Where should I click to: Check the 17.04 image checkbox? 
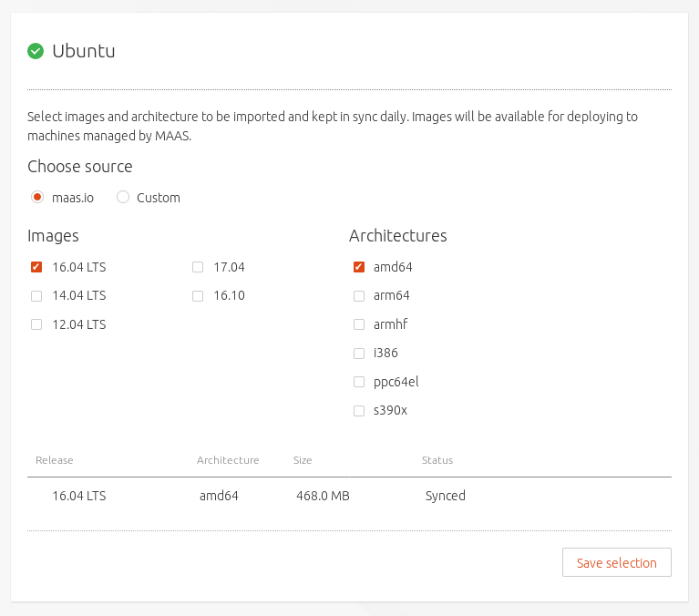(198, 267)
